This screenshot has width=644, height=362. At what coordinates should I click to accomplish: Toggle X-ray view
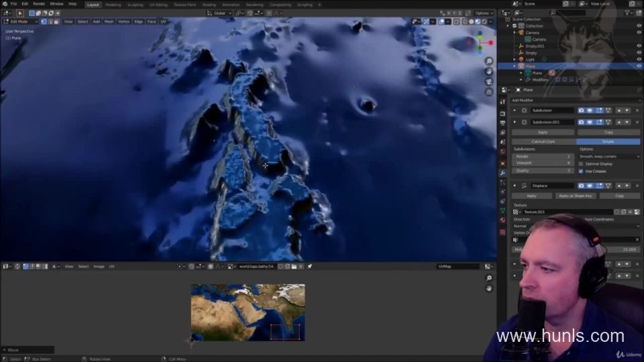pyautogui.click(x=456, y=21)
